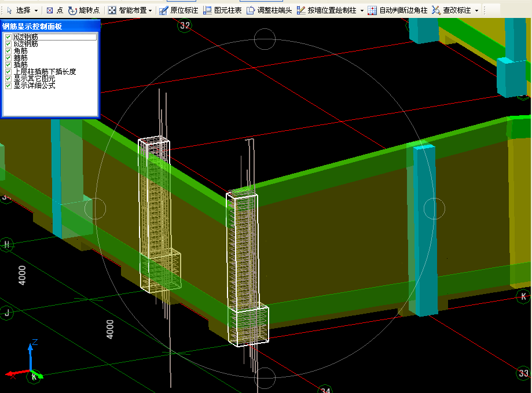Screen dimensions: 532x393
Task: Select the 点 placement tool icon
Action: (50, 10)
